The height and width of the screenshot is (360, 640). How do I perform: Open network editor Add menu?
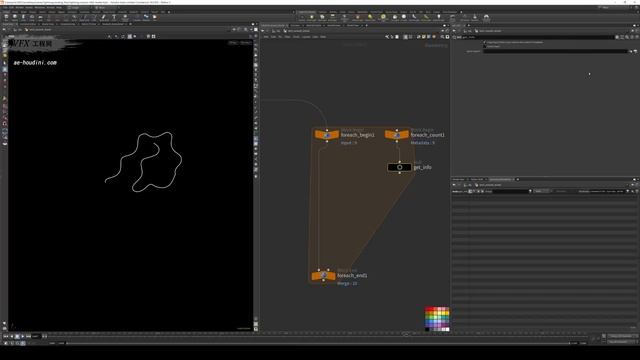pos(266,37)
